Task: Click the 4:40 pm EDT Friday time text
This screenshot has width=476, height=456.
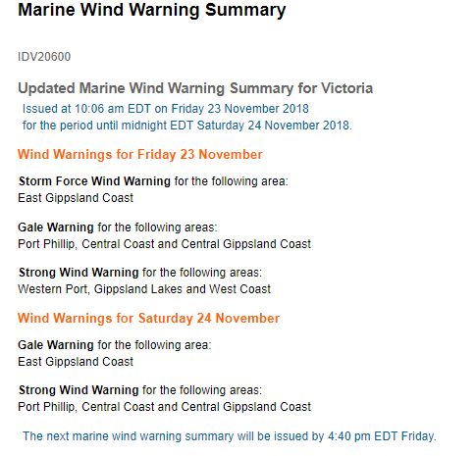Action: click(382, 436)
